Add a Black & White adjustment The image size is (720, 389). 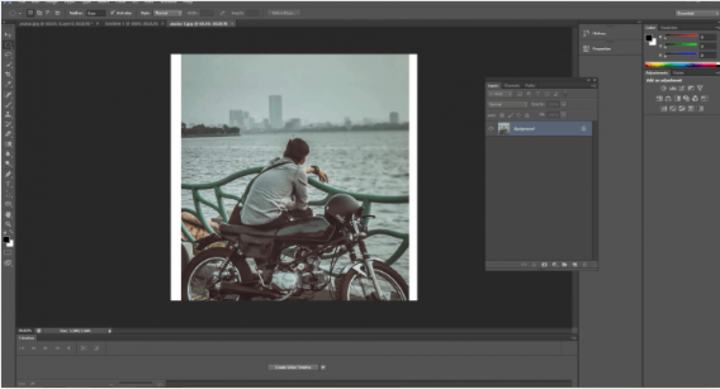677,98
